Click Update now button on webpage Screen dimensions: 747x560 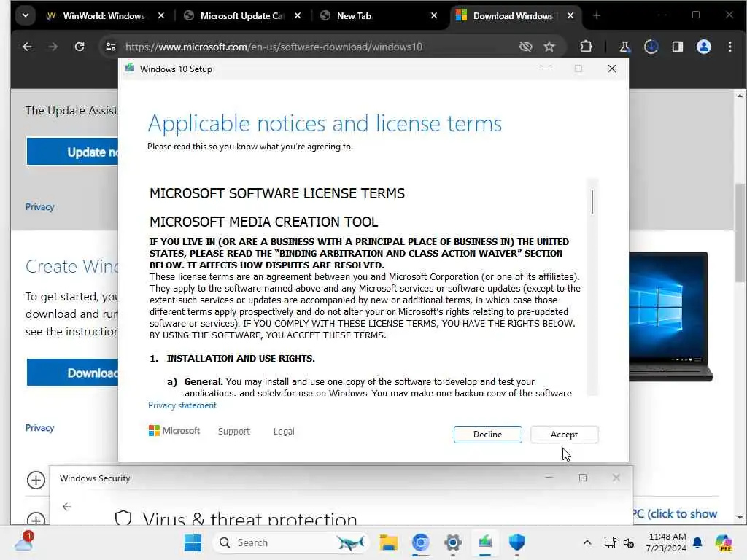[x=72, y=152]
